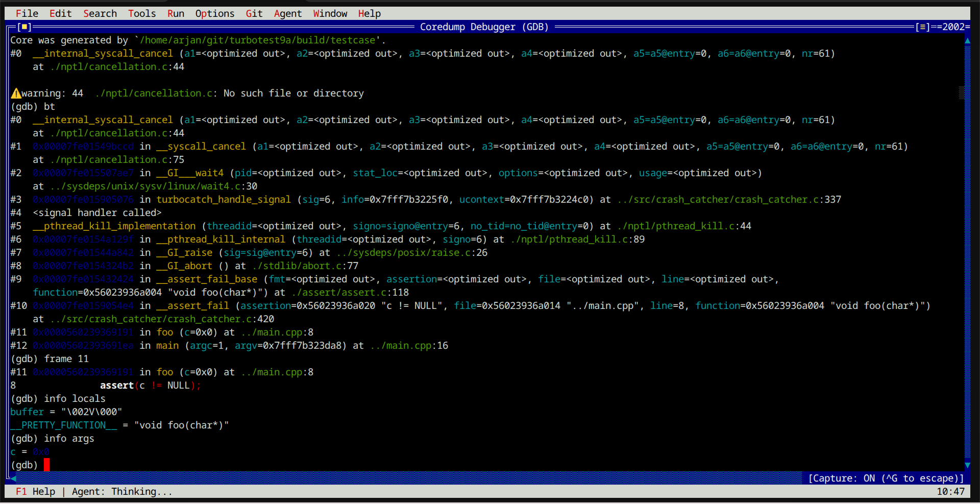Click the warning triangle icon
The height and width of the screenshot is (504, 980).
pyautogui.click(x=16, y=93)
